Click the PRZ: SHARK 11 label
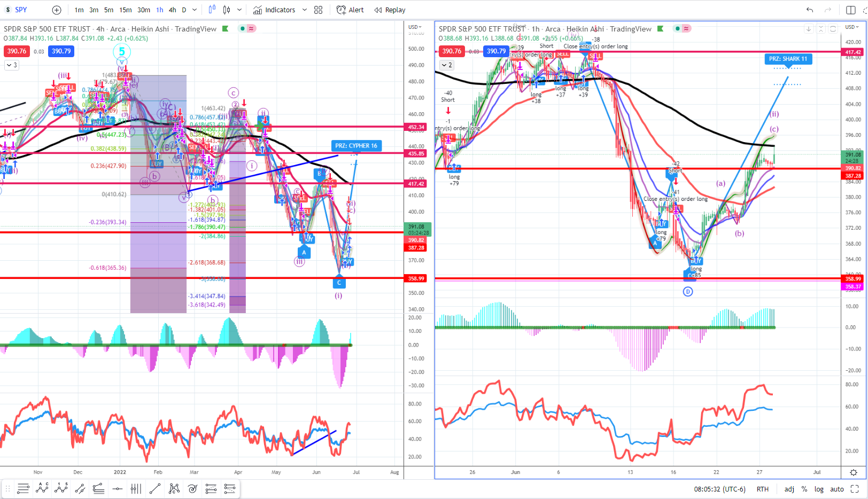The height and width of the screenshot is (499, 868). tap(788, 59)
